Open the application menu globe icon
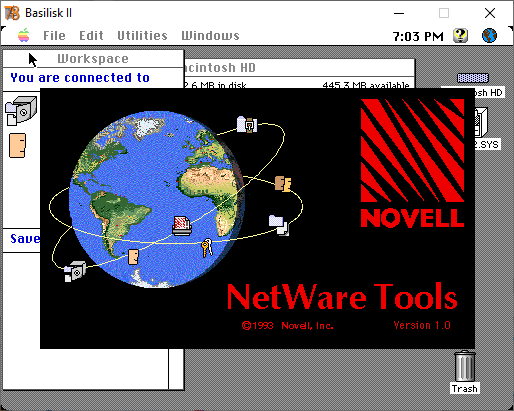Screen dimensions: 514x411 pos(489,35)
